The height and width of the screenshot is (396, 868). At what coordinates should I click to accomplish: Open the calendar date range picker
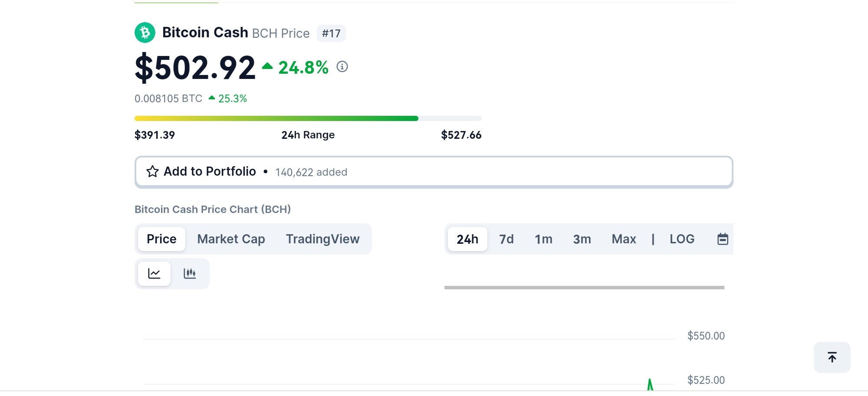click(723, 239)
